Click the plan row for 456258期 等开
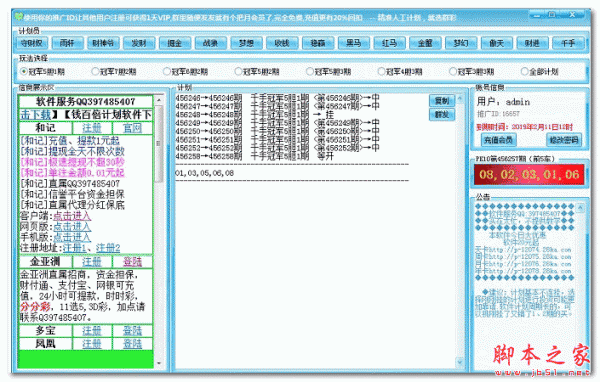This screenshot has height=382, width=600. click(x=254, y=157)
